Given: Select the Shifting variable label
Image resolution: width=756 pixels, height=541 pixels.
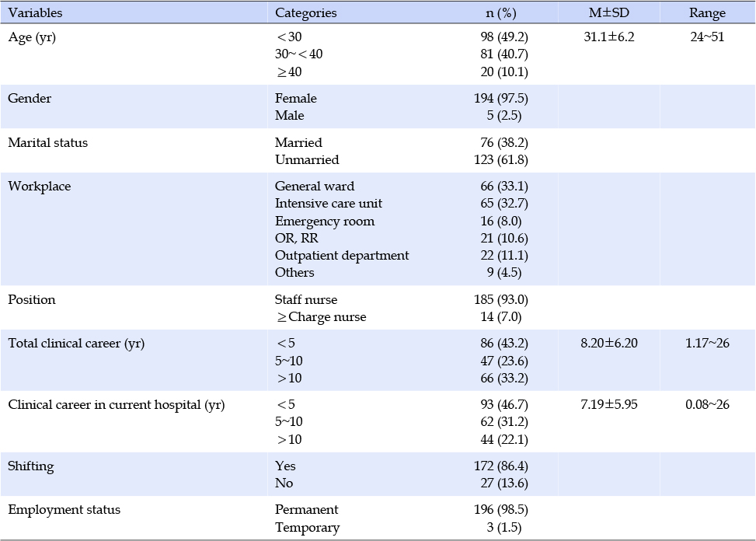Looking at the screenshot, I should click(x=31, y=466).
